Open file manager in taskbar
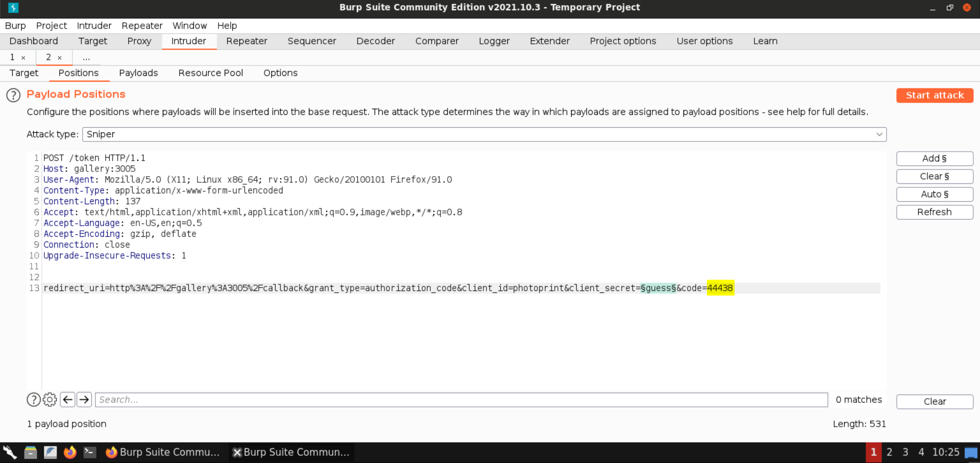Screen dimensions: 980x463 pos(31,452)
